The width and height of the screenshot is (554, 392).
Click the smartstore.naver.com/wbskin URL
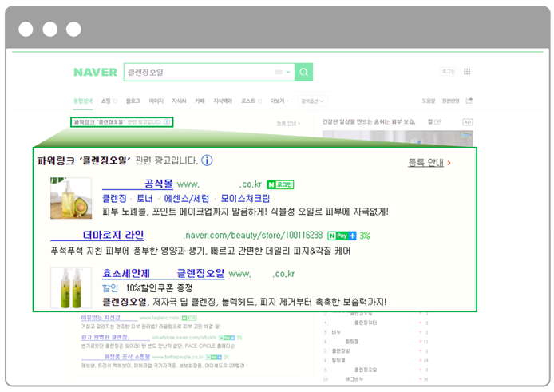(x=184, y=338)
